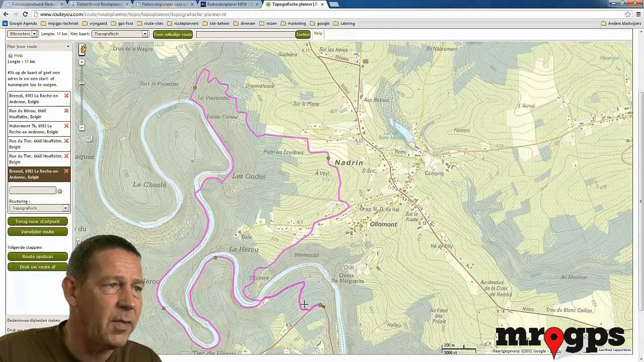Open the Andere bladwijzers folder
644x362 pixels.
click(621, 24)
